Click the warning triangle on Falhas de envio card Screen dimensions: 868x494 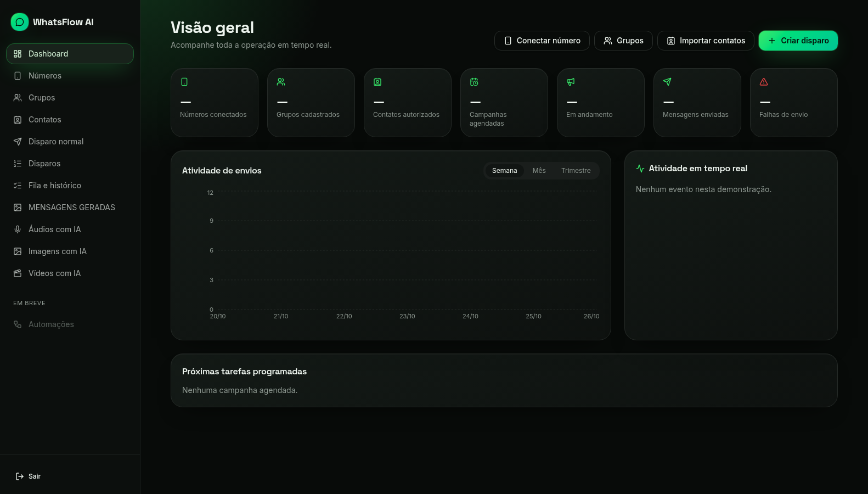tap(764, 82)
